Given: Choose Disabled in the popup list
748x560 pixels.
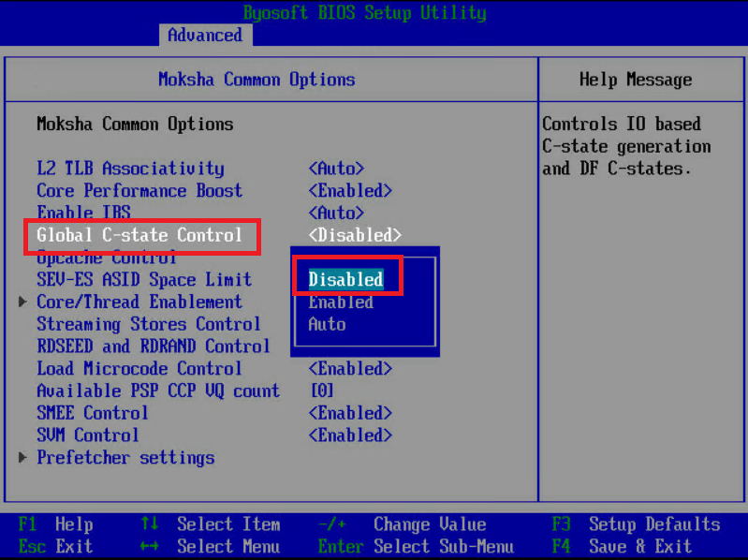Looking at the screenshot, I should pos(345,279).
